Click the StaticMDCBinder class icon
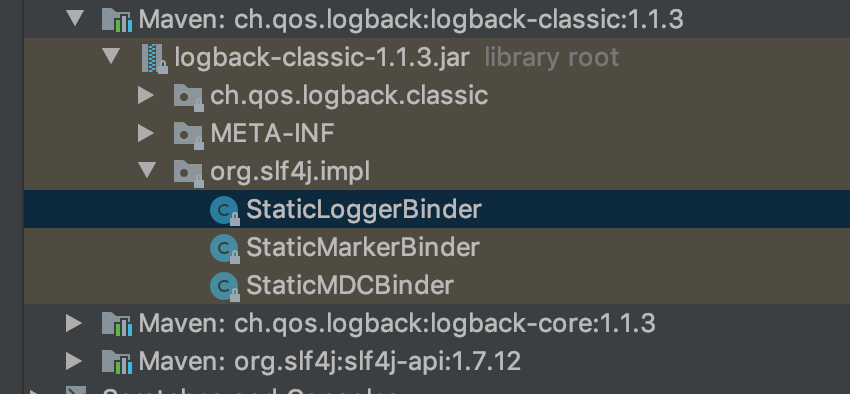Viewport: 850px width, 394px height. click(224, 286)
